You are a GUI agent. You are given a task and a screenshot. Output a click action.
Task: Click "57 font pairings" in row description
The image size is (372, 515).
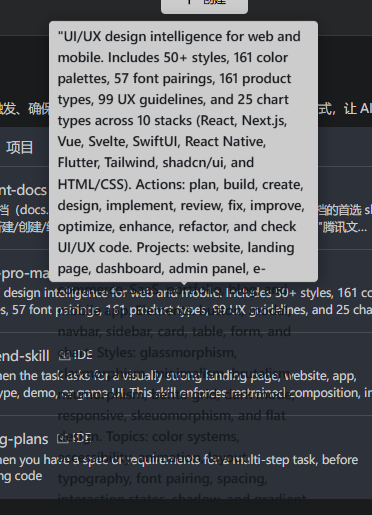click(56, 310)
